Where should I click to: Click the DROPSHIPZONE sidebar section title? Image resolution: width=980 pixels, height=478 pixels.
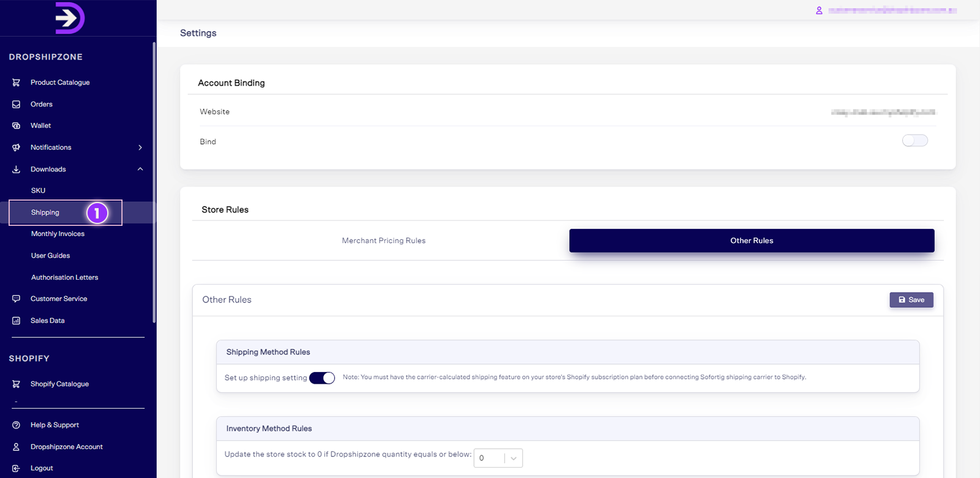click(x=46, y=57)
